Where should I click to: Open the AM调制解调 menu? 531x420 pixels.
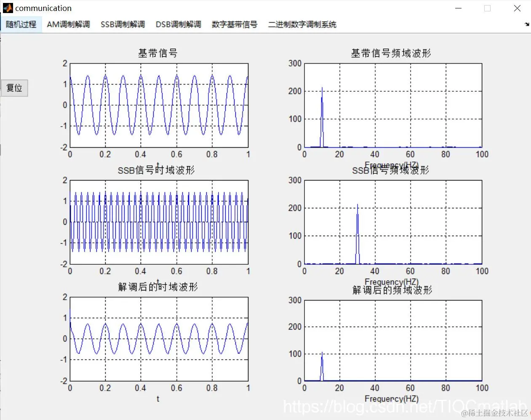(68, 24)
